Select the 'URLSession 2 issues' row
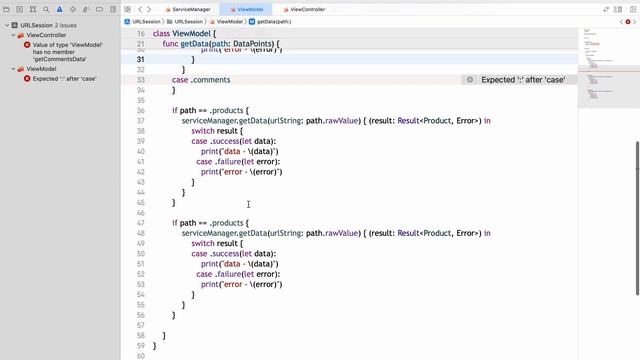Image resolution: width=640 pixels, height=360 pixels. [48, 25]
